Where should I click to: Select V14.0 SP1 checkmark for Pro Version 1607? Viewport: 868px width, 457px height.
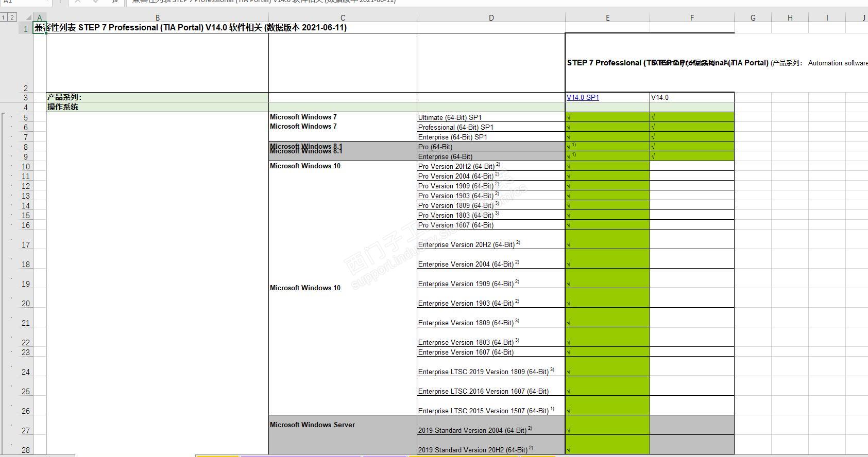(x=607, y=225)
